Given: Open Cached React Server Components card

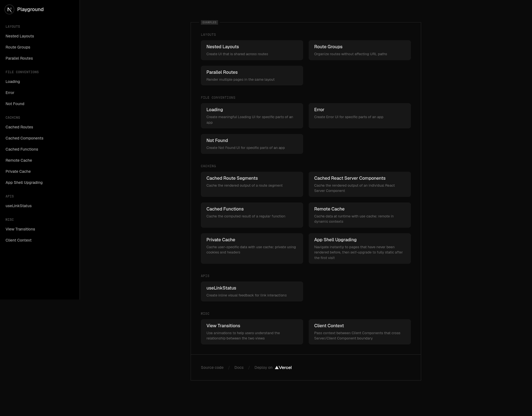Looking at the screenshot, I should (360, 184).
